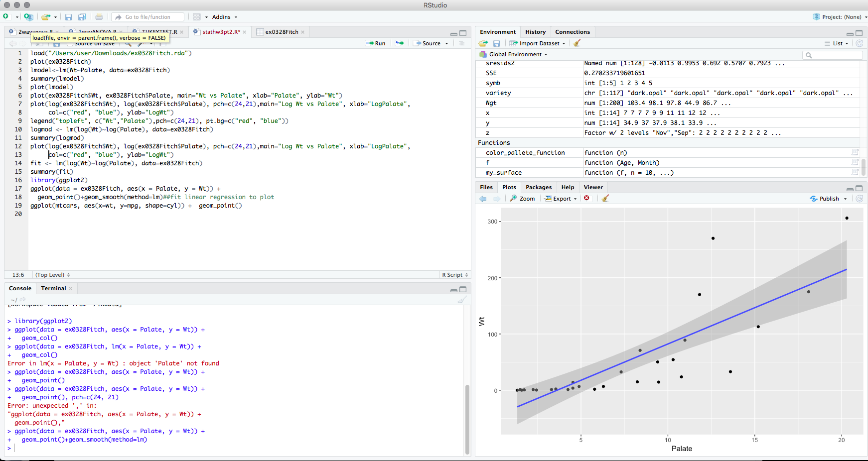Open the Import Dataset dropdown
868x461 pixels.
pos(538,43)
